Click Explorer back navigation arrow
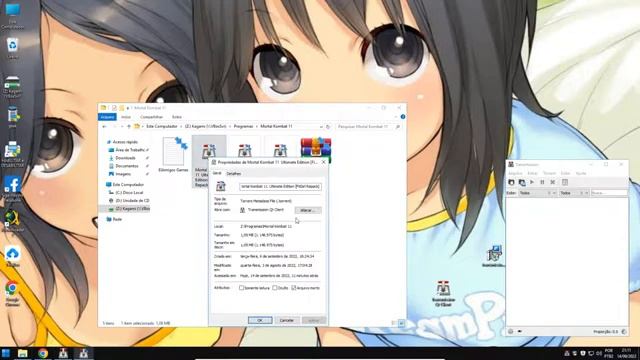Image resolution: width=640 pixels, height=360 pixels. coord(104,127)
